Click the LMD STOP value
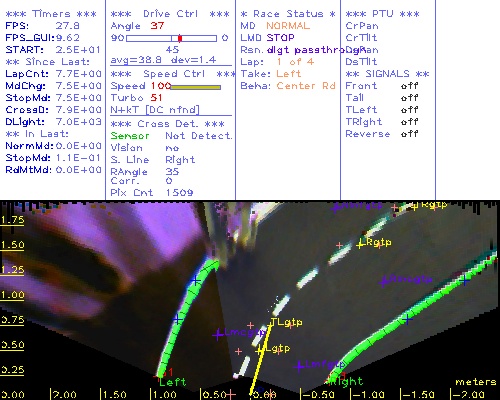500x400 pixels. (x=280, y=38)
